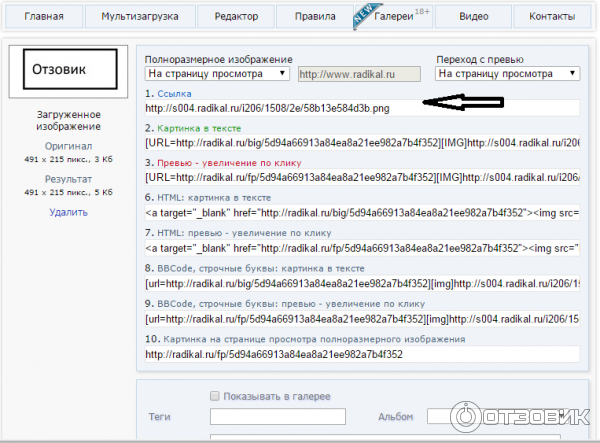
Task: Open the Главная tab
Action: point(43,17)
